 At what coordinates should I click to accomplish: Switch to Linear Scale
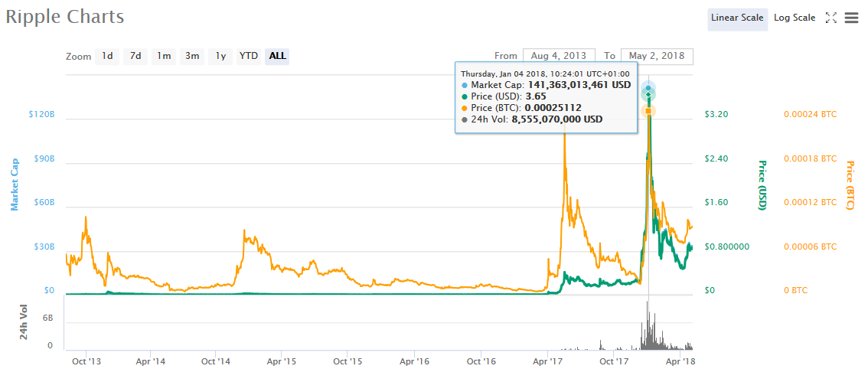click(x=737, y=18)
